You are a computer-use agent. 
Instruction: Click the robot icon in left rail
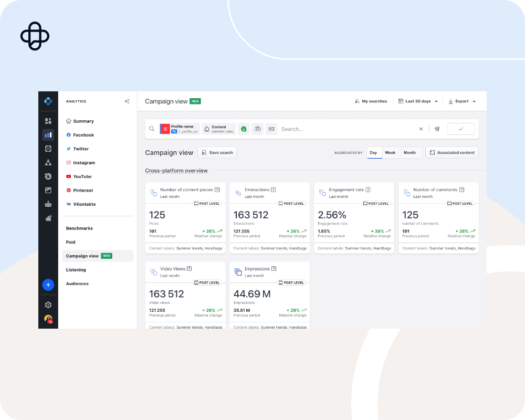(x=48, y=204)
